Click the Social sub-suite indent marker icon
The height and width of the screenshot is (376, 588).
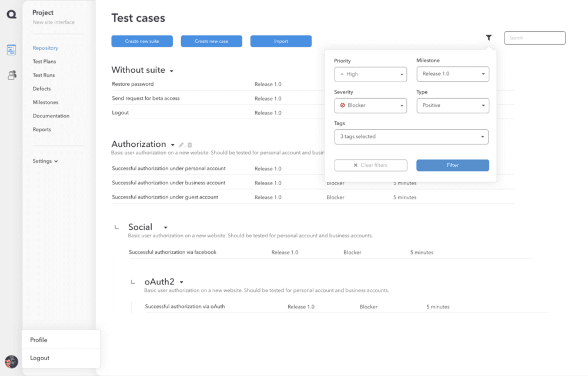pos(116,227)
